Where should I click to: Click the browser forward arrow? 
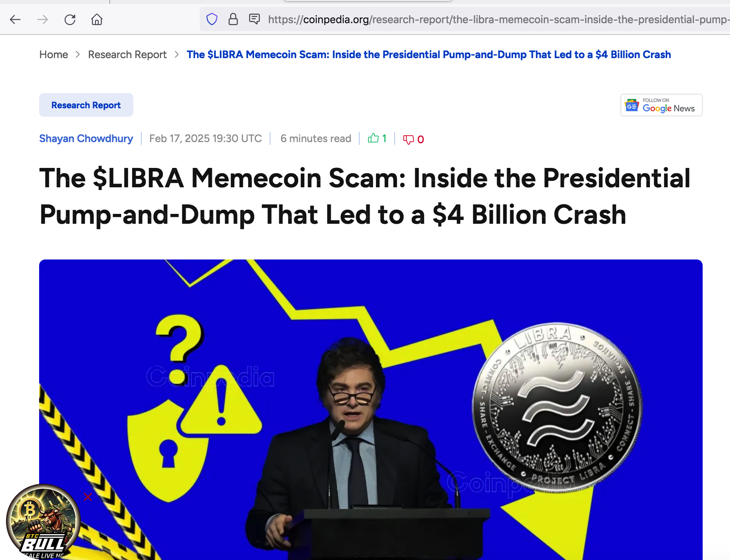[x=43, y=19]
